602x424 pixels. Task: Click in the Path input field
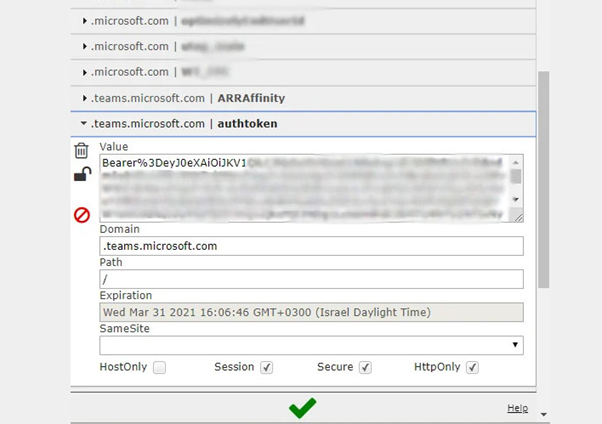tap(311, 279)
